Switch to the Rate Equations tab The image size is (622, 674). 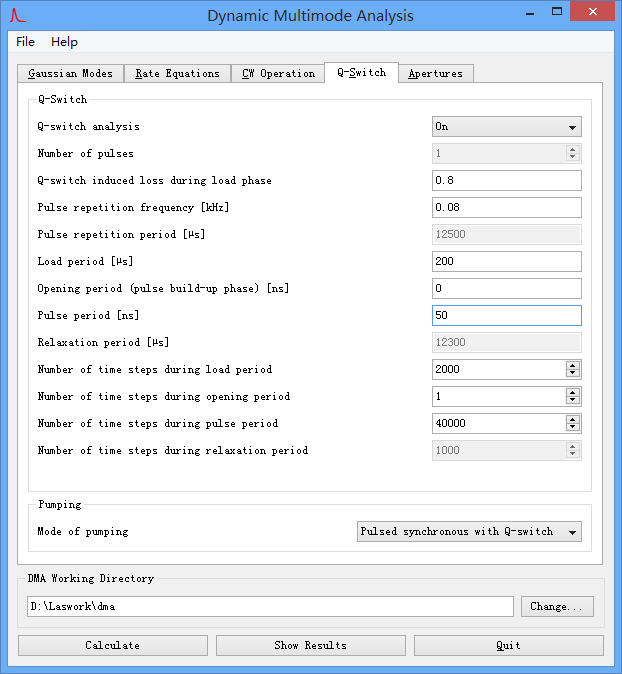tap(177, 74)
